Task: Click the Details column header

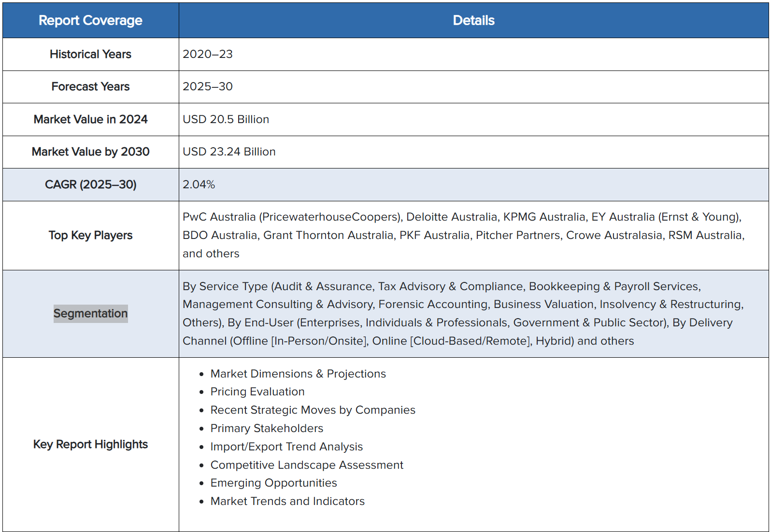Action: coord(473,20)
